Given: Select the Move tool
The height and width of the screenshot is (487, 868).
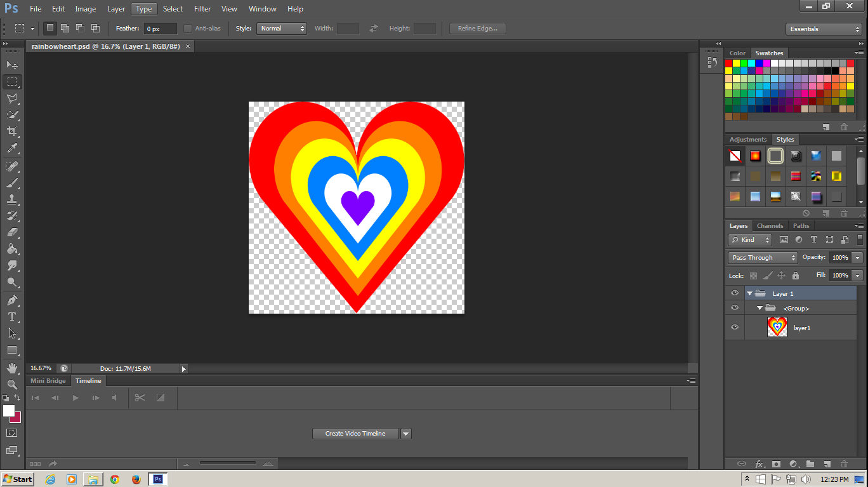Looking at the screenshot, I should 11,65.
